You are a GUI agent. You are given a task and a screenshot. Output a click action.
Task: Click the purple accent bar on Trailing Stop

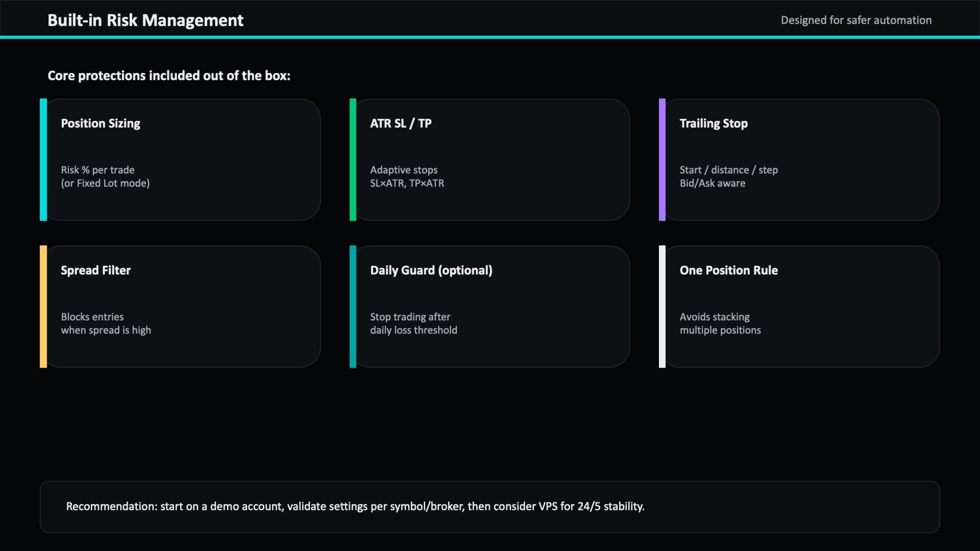662,160
